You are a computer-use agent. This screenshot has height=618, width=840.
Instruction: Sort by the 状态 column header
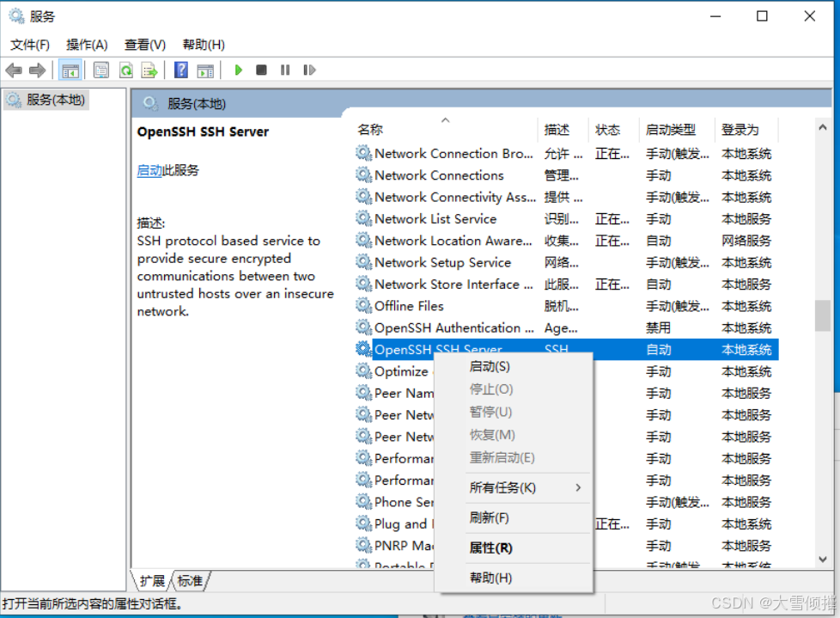[614, 130]
